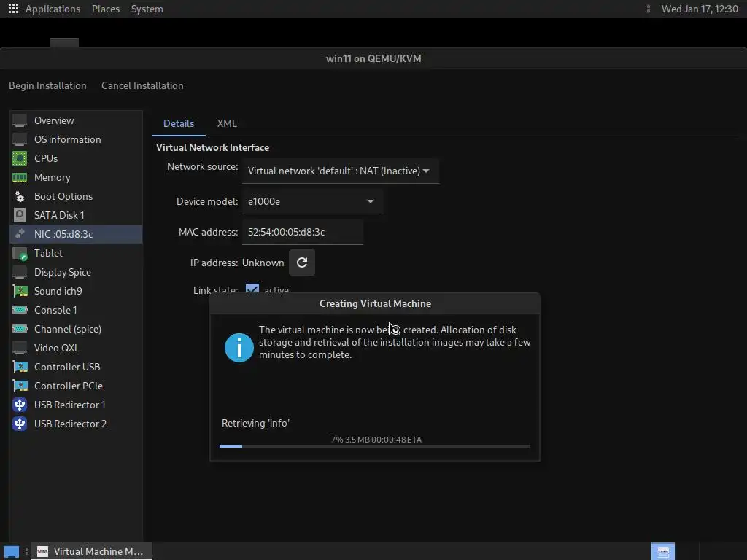
Task: Click the 'Creating Virtual Machine' dialog title
Action: [376, 303]
